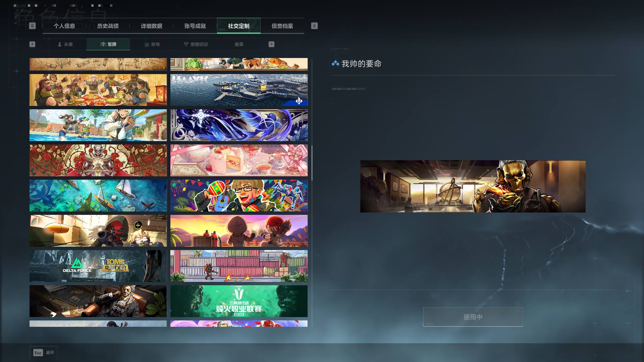Viewport: 644px width, 362px height.
Task: Select the 头像 sub-tab
Action: [65, 44]
